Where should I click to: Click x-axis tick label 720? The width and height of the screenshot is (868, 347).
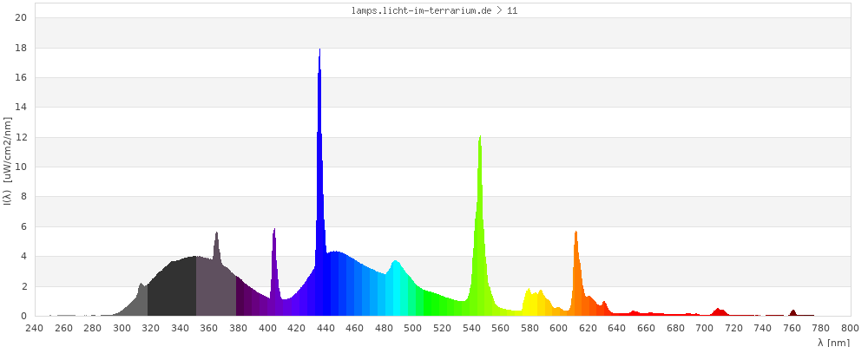[x=734, y=328]
